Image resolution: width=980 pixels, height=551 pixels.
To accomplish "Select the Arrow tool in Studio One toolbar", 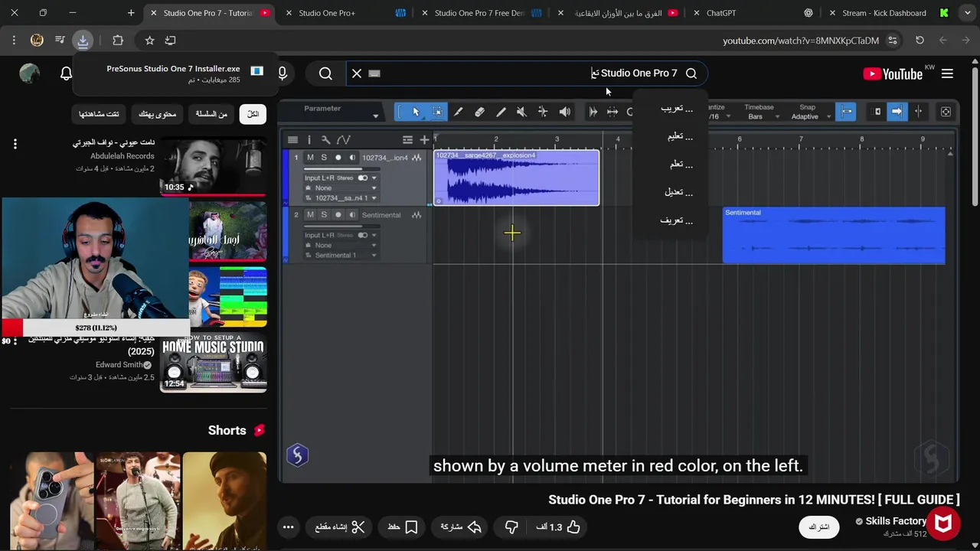I will 416,112.
